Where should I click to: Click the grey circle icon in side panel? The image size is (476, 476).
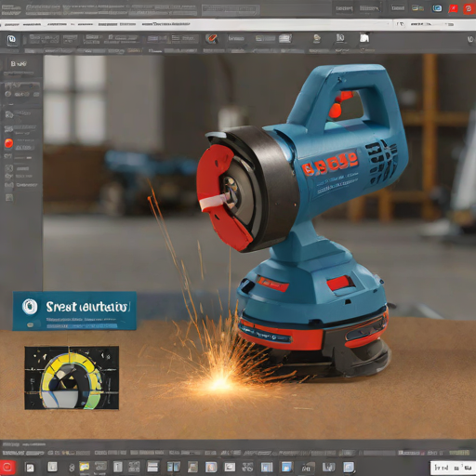8,94
